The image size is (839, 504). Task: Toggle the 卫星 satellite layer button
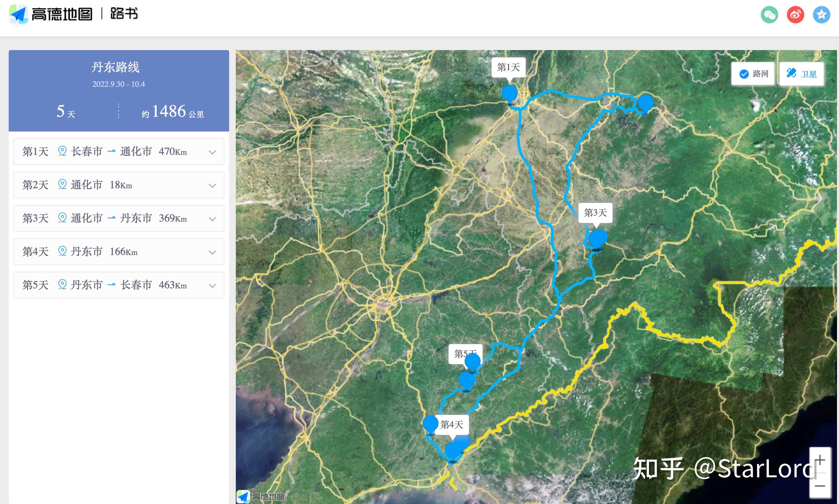coord(801,74)
